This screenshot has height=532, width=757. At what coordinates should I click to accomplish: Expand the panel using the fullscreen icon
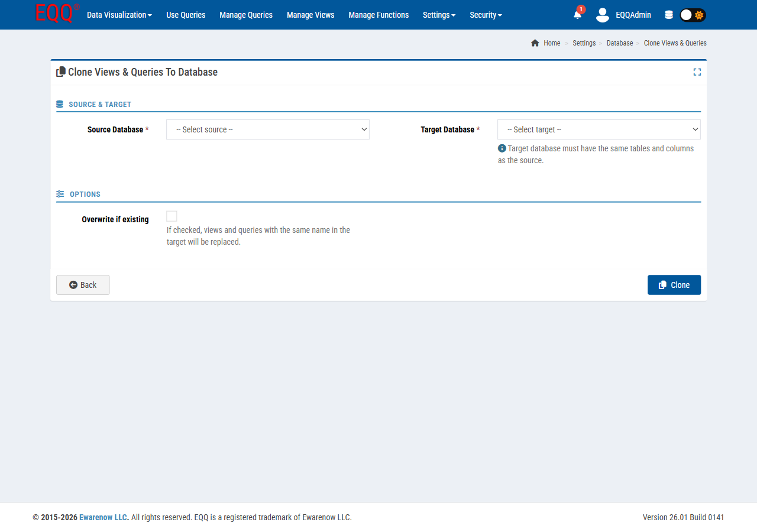tap(697, 72)
